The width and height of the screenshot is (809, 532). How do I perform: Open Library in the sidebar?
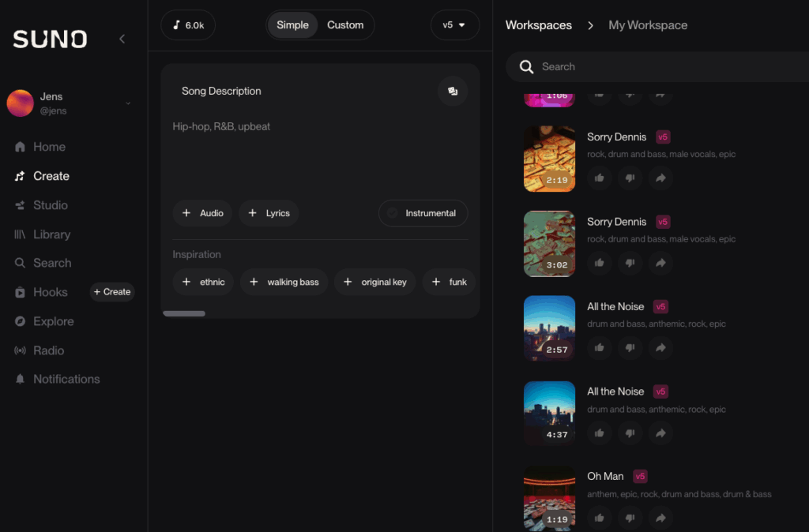51,234
